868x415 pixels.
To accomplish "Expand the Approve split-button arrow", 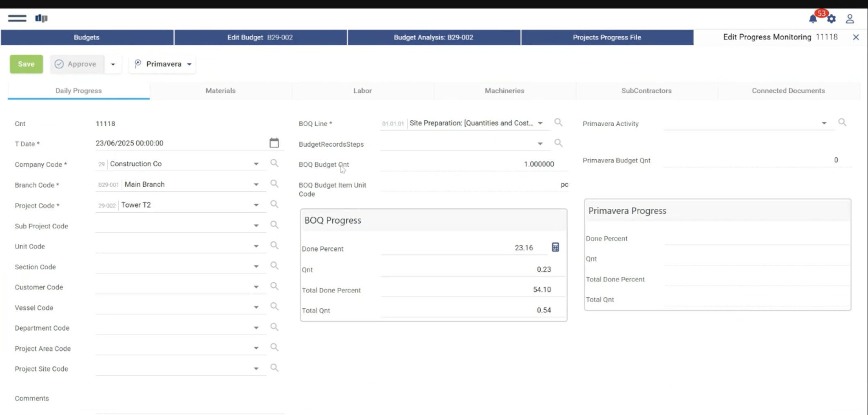I will pos(113,64).
